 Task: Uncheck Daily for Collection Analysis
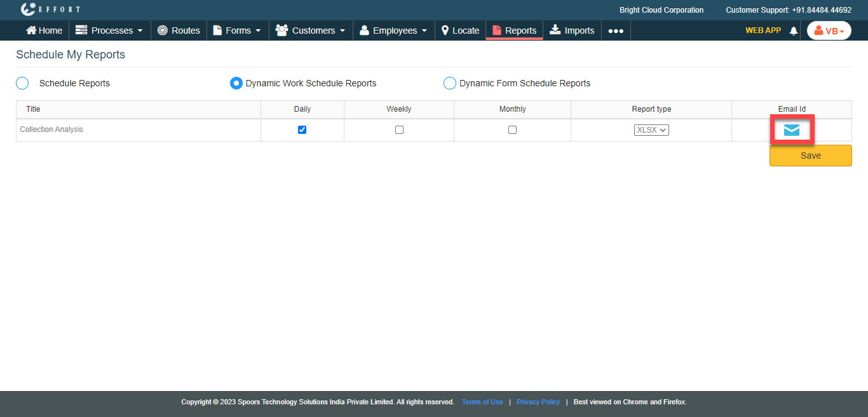[302, 129]
